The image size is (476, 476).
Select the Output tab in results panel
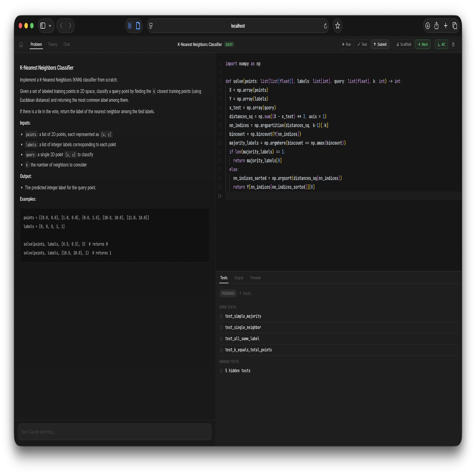(x=239, y=278)
